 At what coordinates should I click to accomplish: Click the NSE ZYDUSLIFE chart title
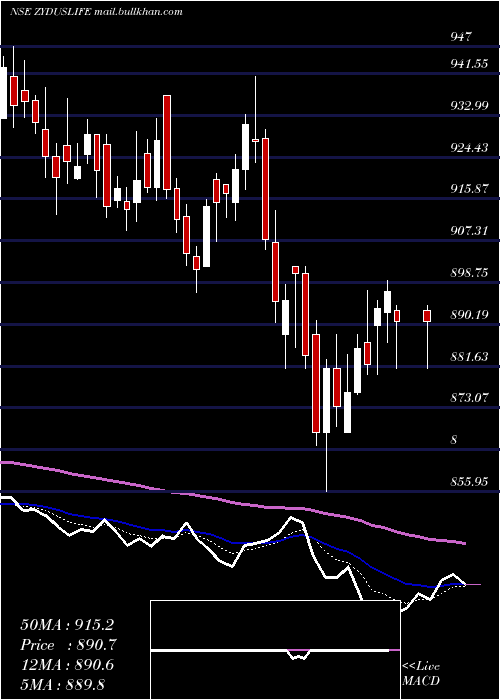click(x=96, y=12)
